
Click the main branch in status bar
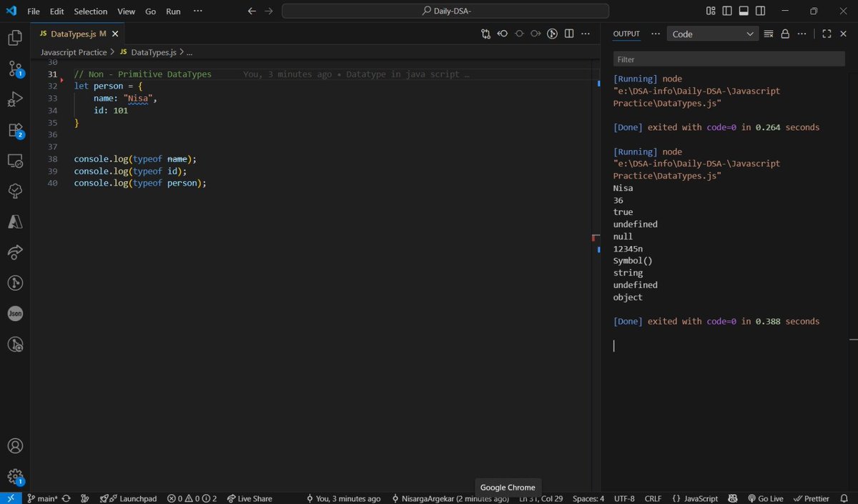pos(41,498)
